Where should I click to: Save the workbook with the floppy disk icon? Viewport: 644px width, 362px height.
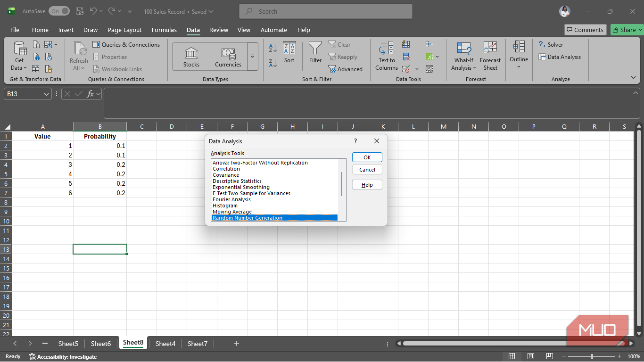point(80,11)
